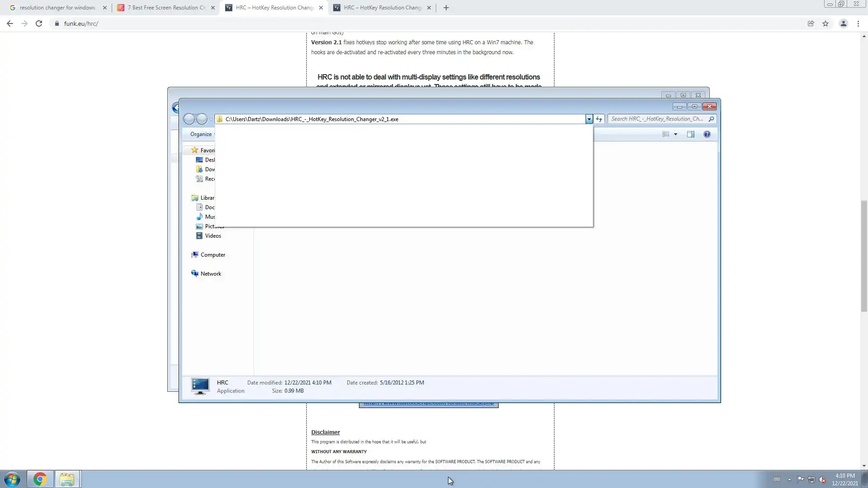868x488 pixels.
Task: Click the Windows Start button
Action: pos(12,479)
